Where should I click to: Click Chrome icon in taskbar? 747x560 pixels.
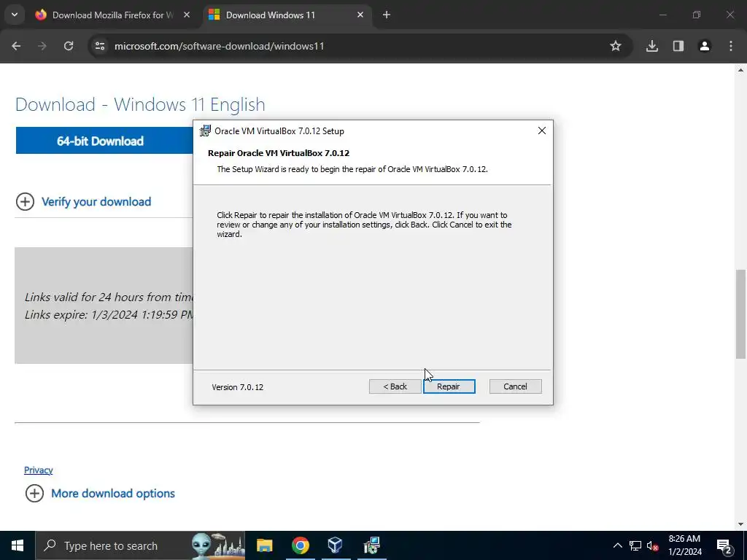click(x=300, y=545)
